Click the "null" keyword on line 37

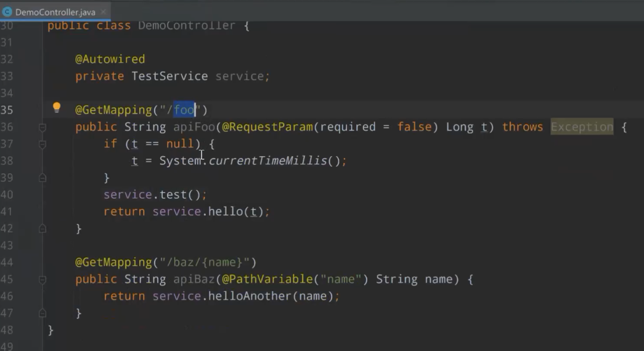[x=180, y=144]
